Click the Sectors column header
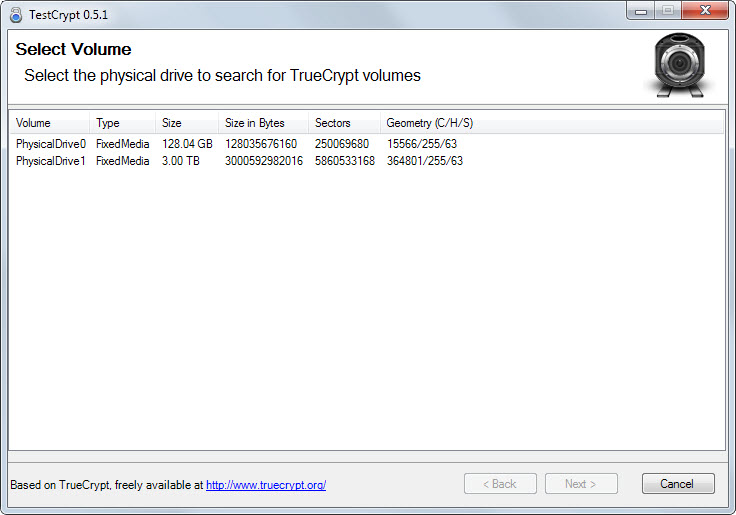 click(344, 123)
